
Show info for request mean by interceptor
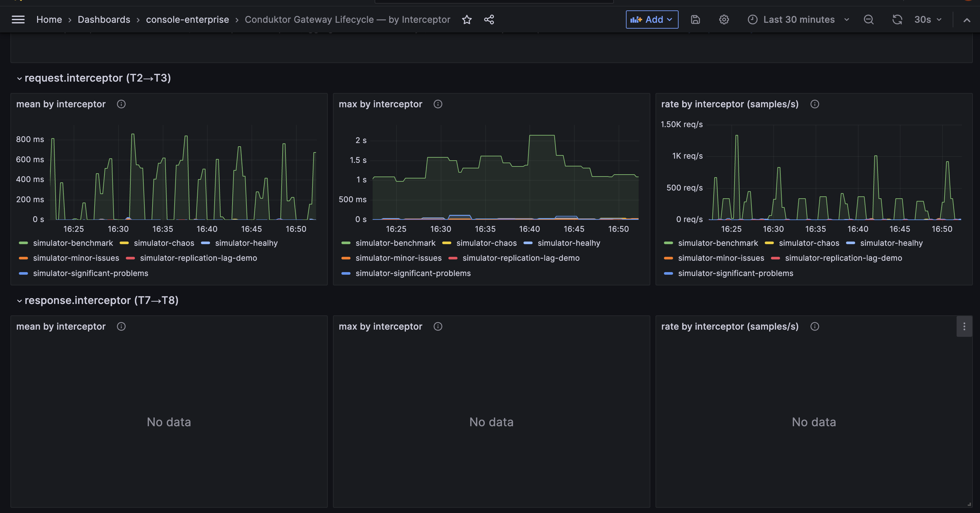pyautogui.click(x=121, y=104)
